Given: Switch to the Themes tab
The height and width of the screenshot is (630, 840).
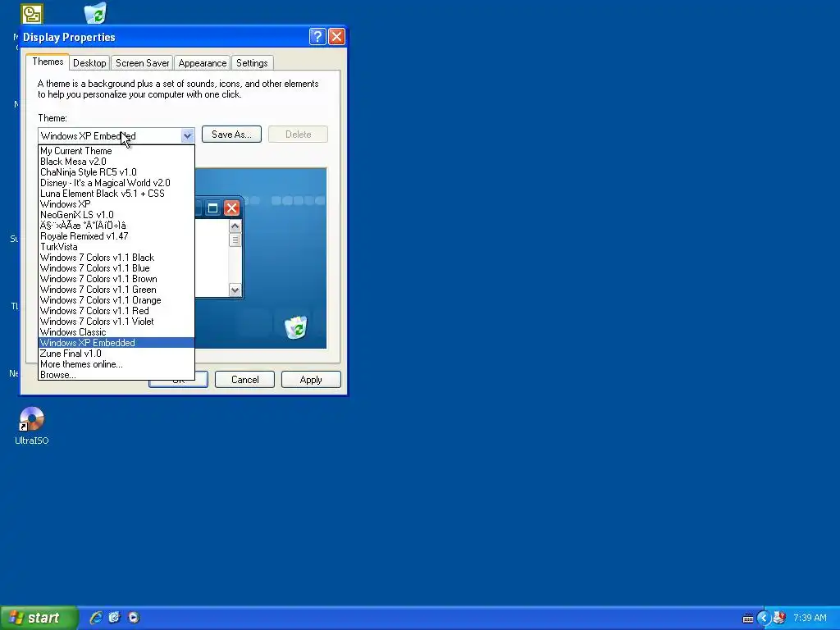Looking at the screenshot, I should [48, 62].
